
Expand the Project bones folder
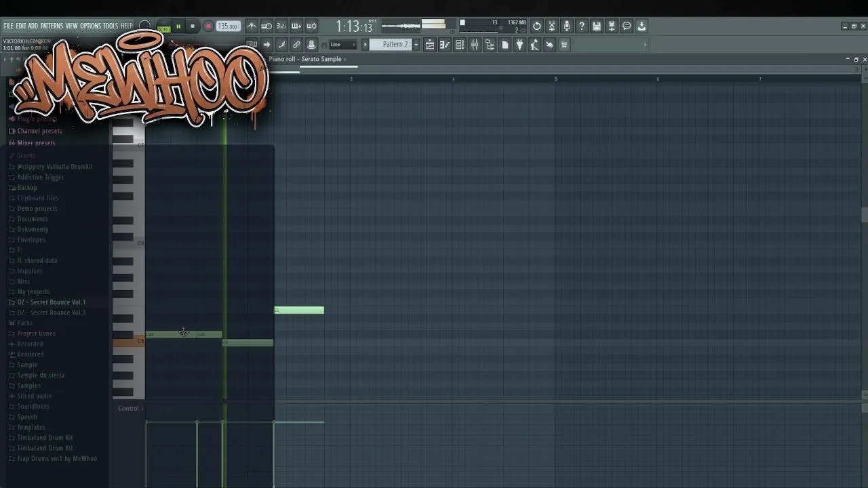point(36,333)
